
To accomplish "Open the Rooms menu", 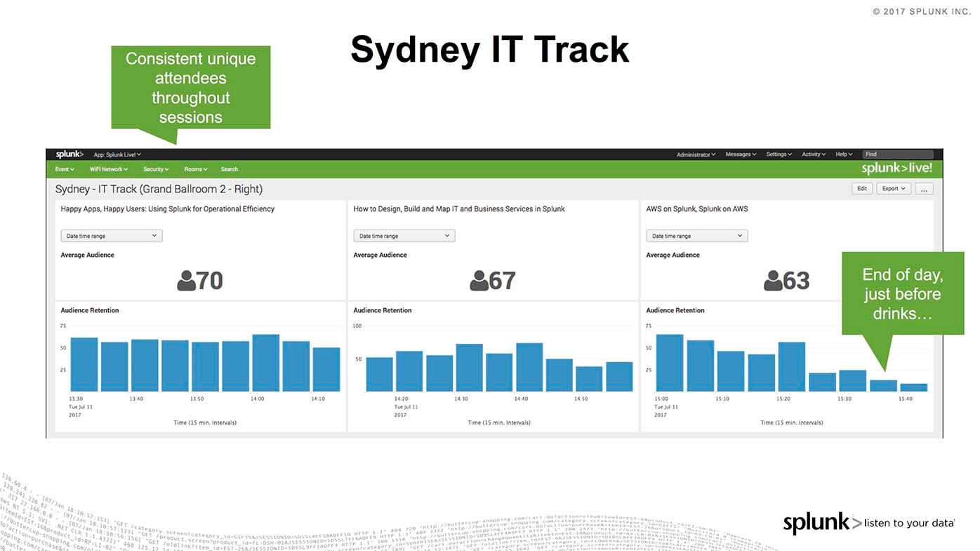I will (195, 169).
